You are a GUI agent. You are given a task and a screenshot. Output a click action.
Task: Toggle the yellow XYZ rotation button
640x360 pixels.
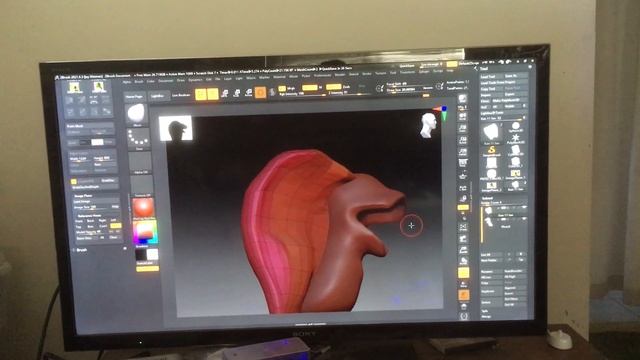click(x=463, y=208)
